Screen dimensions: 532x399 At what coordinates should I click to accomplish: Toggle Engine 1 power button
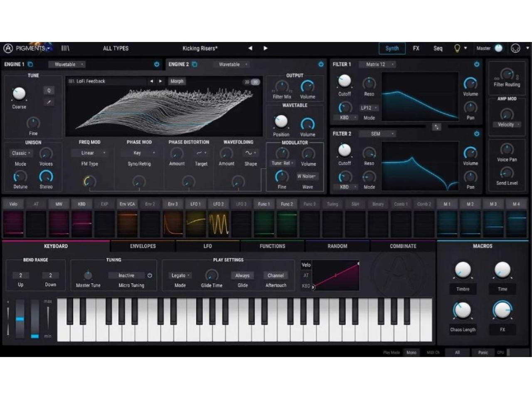click(x=157, y=64)
